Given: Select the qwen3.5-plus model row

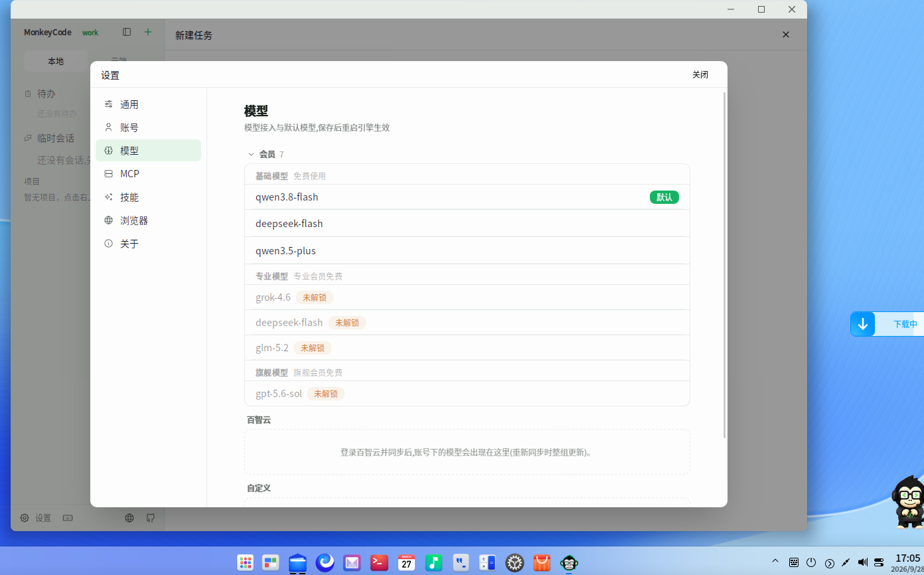Looking at the screenshot, I should [467, 251].
